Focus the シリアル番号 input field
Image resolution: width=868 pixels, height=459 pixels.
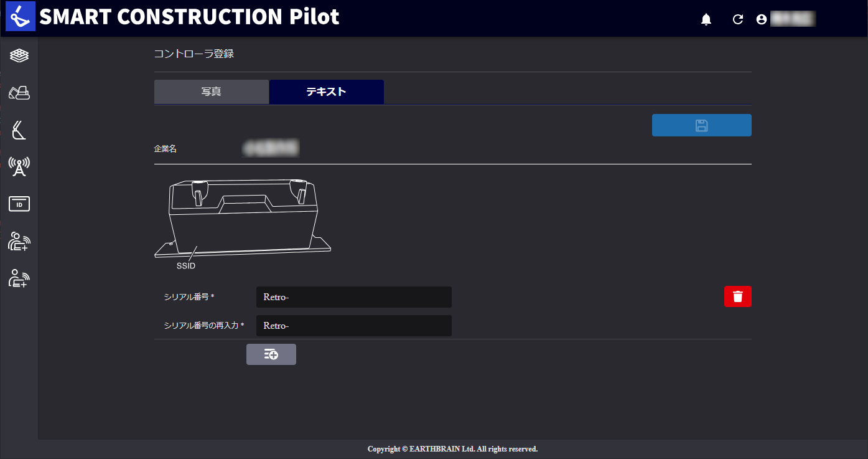pos(354,297)
